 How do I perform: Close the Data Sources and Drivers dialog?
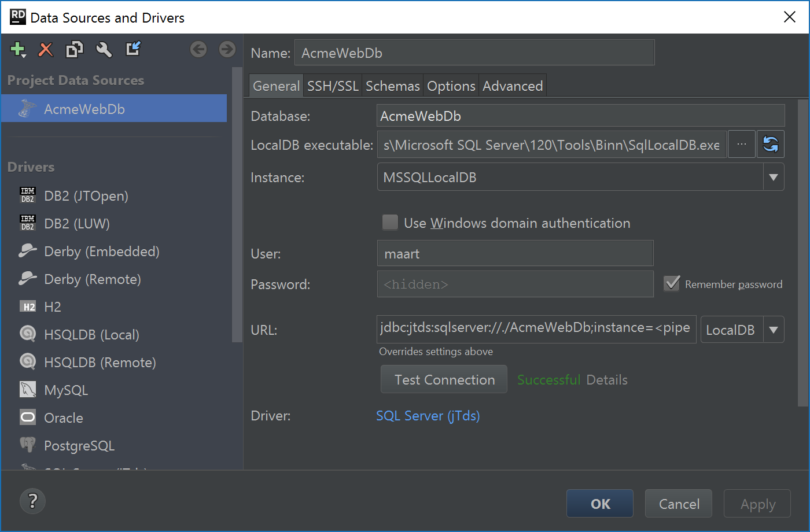790,17
